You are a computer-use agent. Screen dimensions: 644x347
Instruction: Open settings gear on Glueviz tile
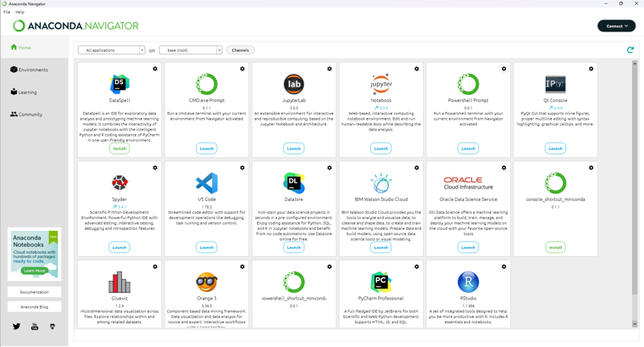pyautogui.click(x=155, y=267)
